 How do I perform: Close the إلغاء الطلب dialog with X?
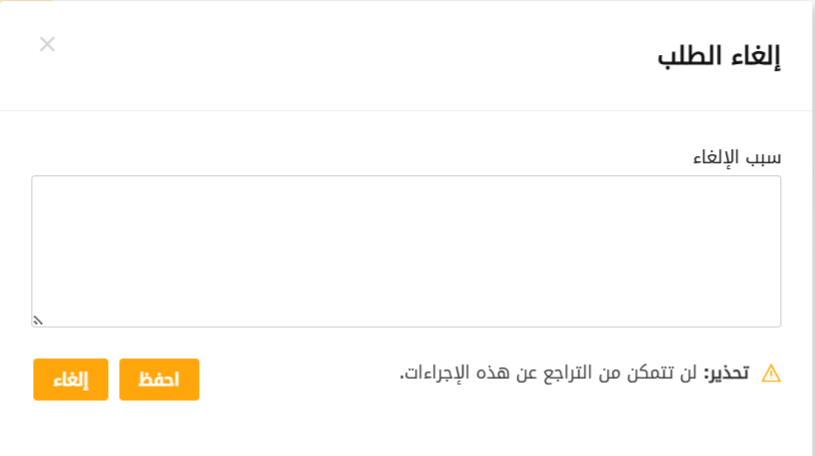(x=47, y=44)
